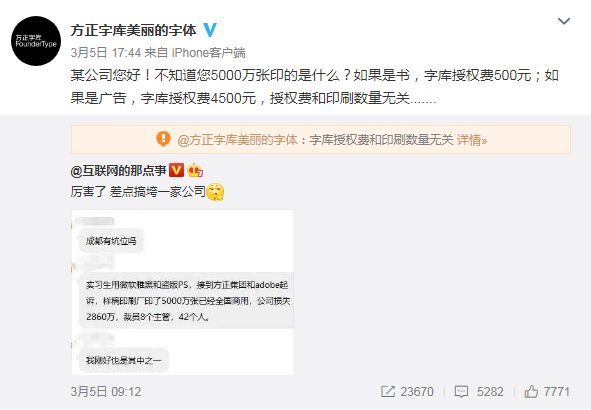Open @方正字库美丽的字体 mention in the notice banner

pyautogui.click(x=237, y=140)
